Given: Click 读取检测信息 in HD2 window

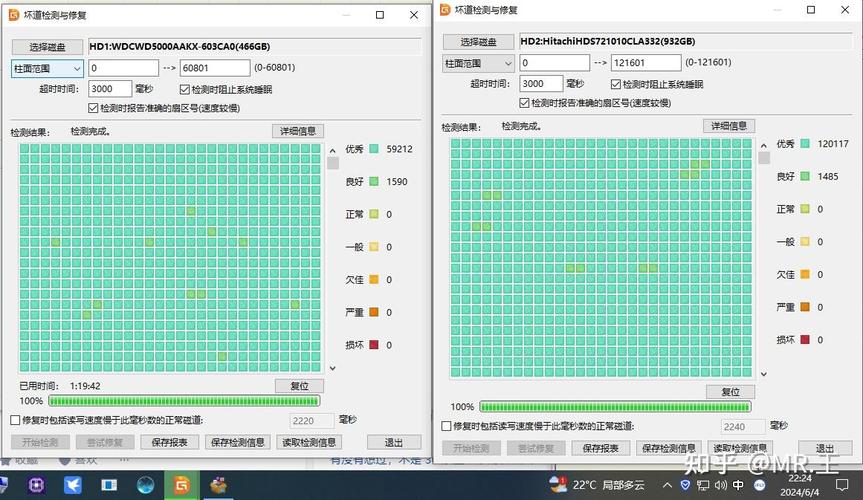Looking at the screenshot, I should [x=740, y=448].
